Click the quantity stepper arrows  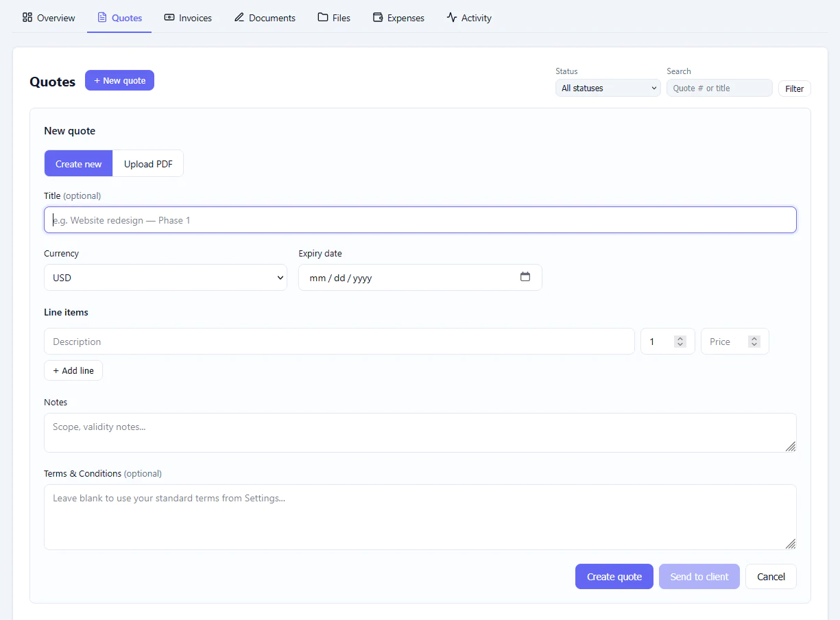680,342
